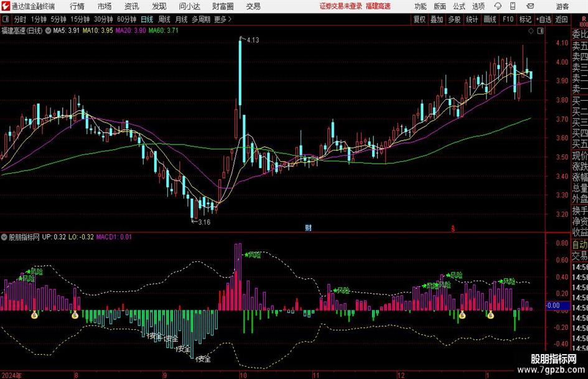The height and width of the screenshot is (379, 588).
Task: Open the 功能 menu
Action: 421,6
